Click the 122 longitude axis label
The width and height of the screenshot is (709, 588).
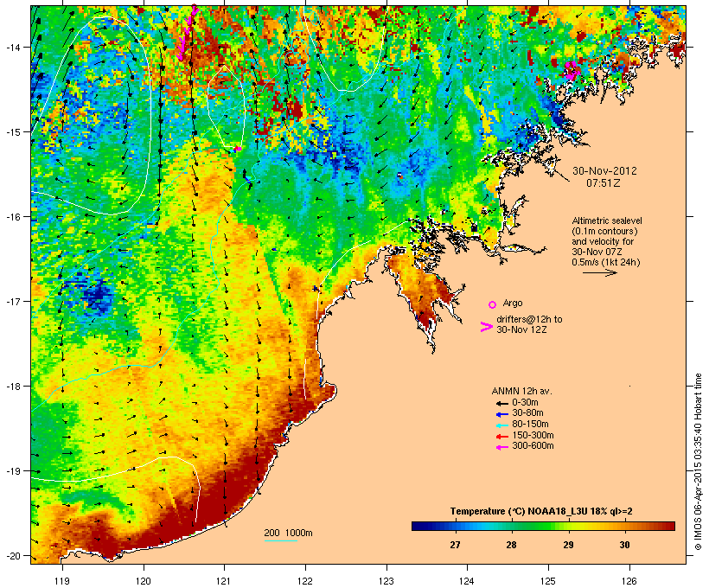click(x=305, y=581)
